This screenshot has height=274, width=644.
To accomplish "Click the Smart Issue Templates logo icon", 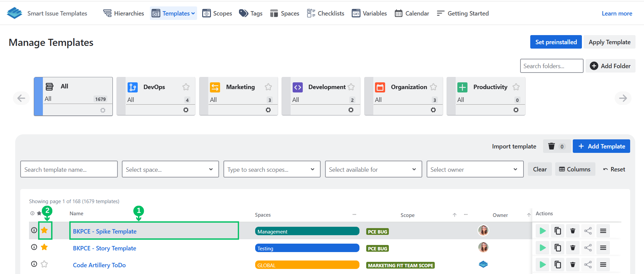I will point(14,13).
